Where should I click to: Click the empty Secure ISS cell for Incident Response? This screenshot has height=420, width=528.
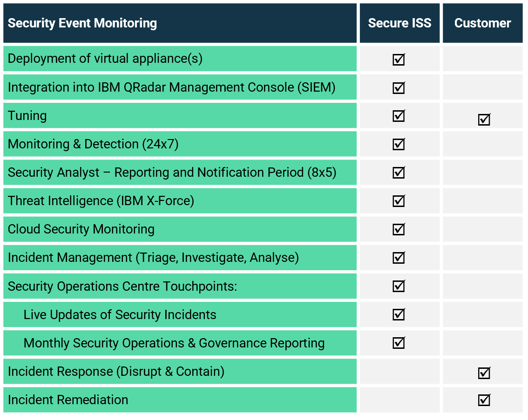(399, 372)
